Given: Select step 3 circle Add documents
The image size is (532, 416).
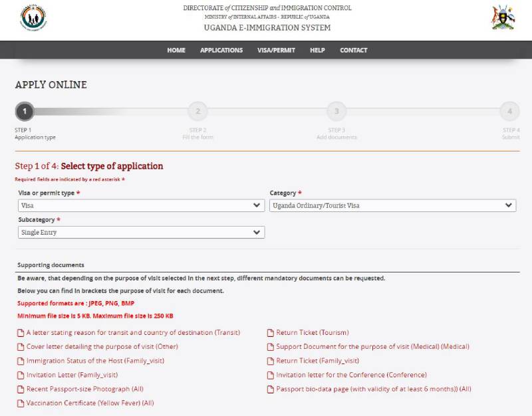Looking at the screenshot, I should tap(336, 111).
